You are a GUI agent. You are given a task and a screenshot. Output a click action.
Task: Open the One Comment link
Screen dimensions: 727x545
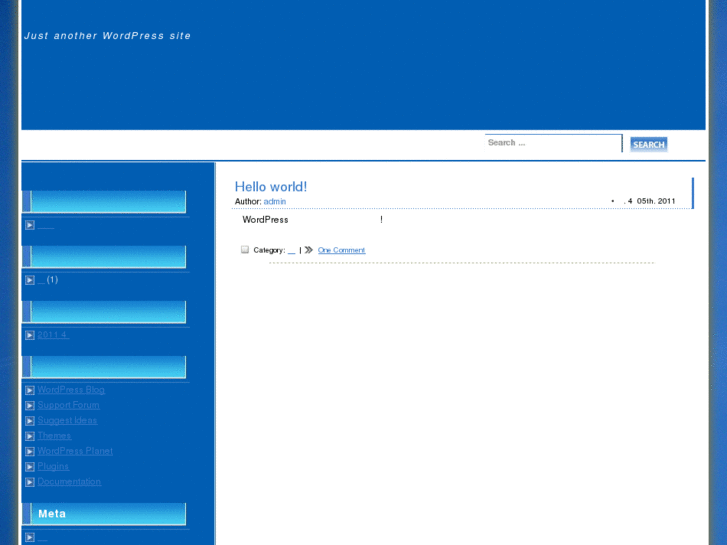[341, 250]
